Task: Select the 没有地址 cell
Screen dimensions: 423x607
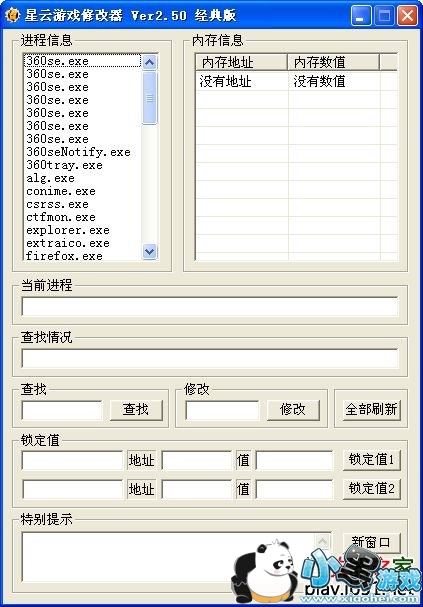Action: tap(225, 81)
